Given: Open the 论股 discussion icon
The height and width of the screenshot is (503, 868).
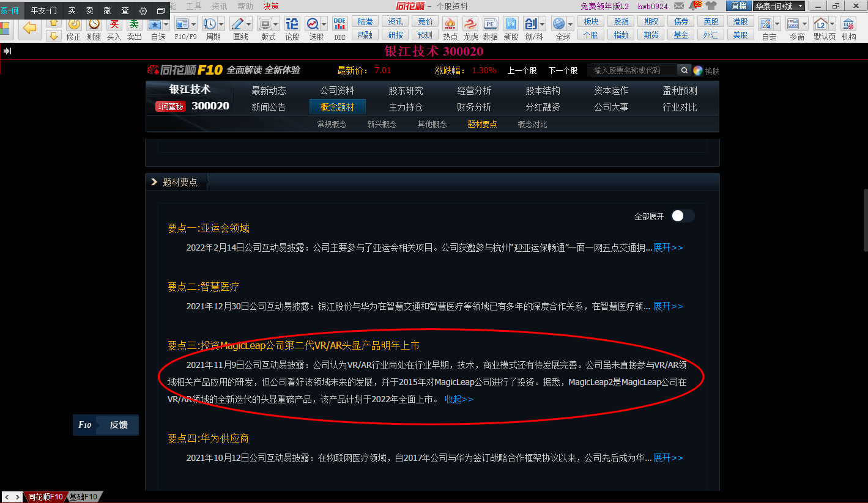Looking at the screenshot, I should pyautogui.click(x=292, y=24).
